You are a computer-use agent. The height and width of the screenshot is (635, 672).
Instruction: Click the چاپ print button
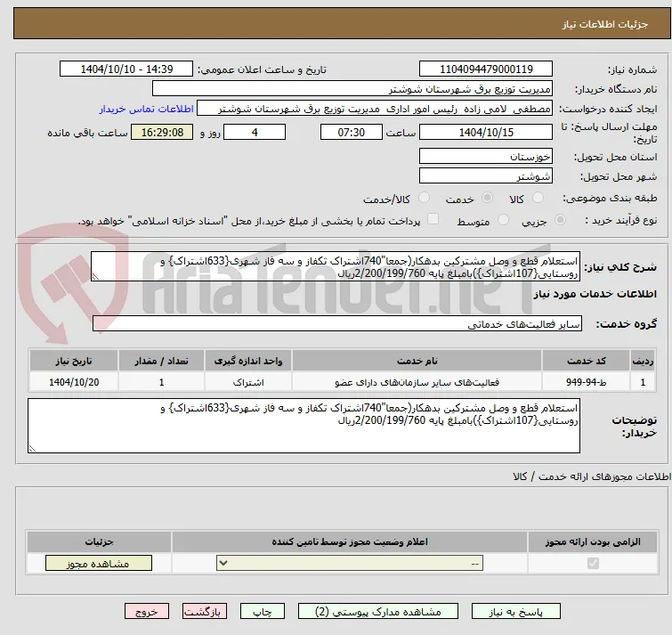pos(263,612)
